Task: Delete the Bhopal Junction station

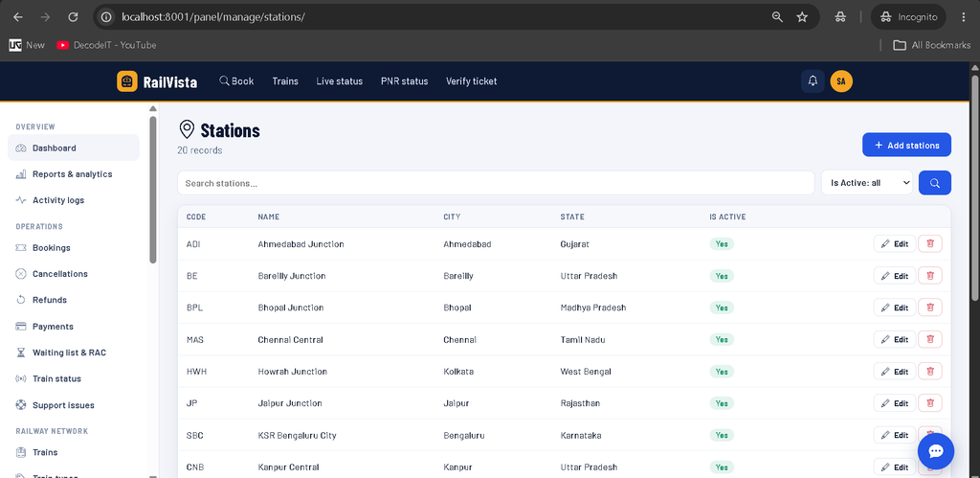Action: pyautogui.click(x=930, y=307)
